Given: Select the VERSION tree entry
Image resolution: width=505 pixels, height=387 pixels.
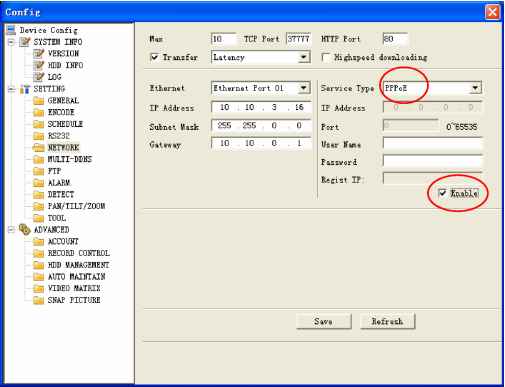Looking at the screenshot, I should click(63, 53).
